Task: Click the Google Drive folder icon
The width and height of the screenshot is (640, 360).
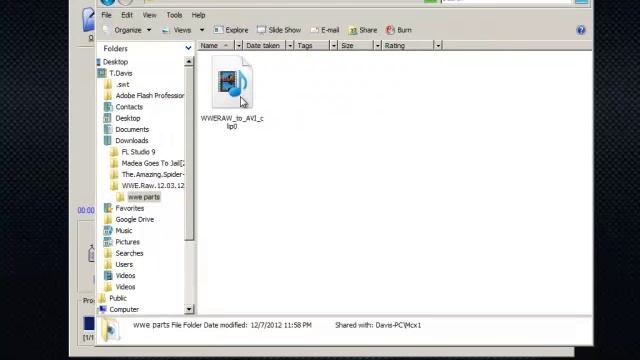Action: coord(108,220)
